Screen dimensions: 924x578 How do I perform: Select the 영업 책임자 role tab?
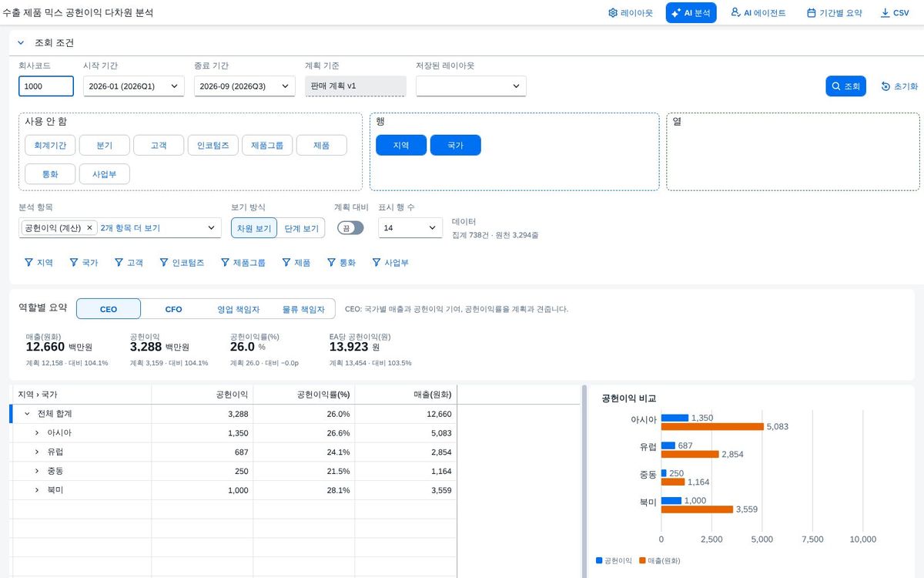click(239, 308)
